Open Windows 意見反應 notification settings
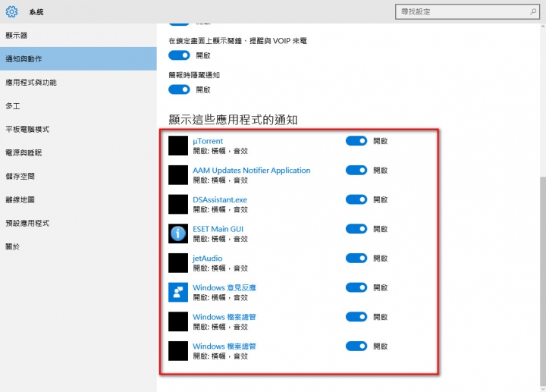The width and height of the screenshot is (546, 392). pos(224,287)
